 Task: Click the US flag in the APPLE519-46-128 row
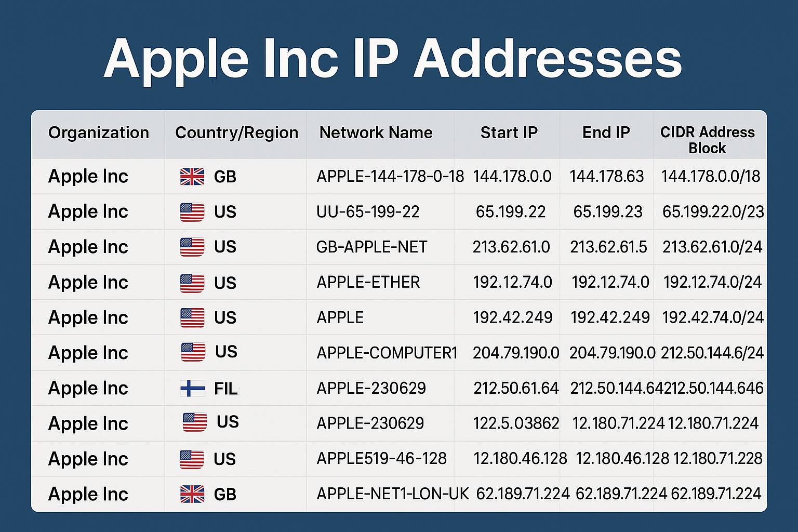(192, 459)
